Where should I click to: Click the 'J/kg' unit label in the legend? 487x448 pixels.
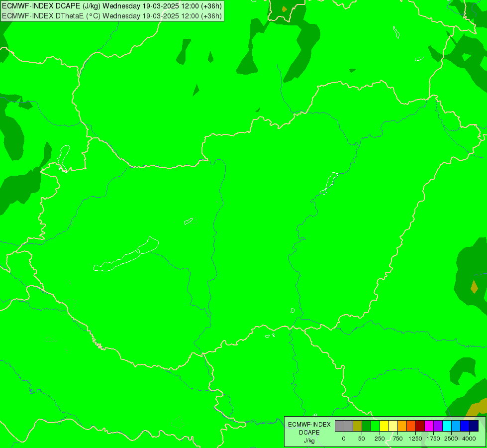pyautogui.click(x=309, y=441)
